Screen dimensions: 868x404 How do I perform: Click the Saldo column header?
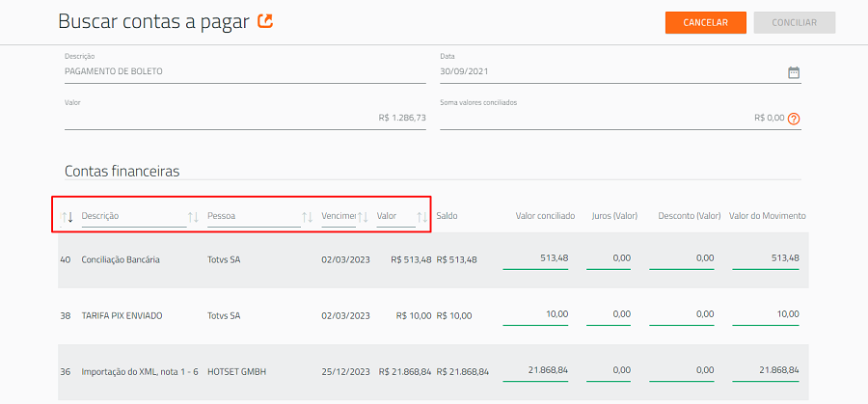click(x=448, y=216)
